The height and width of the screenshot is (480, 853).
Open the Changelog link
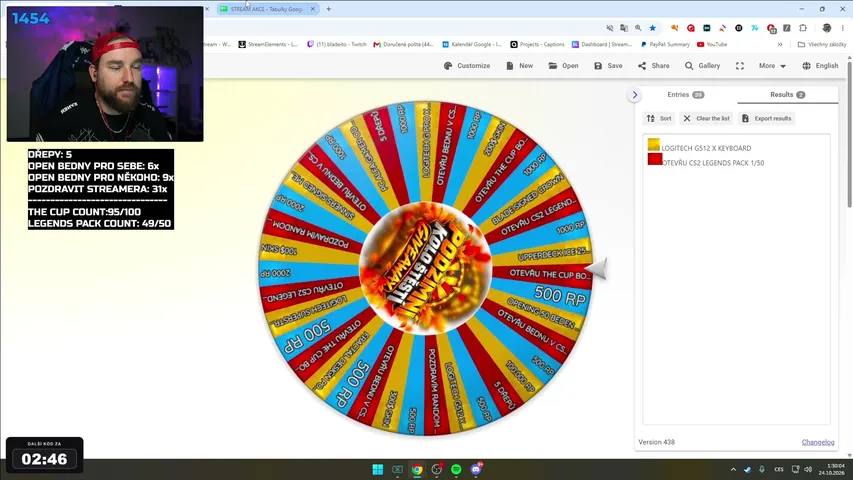click(818, 442)
